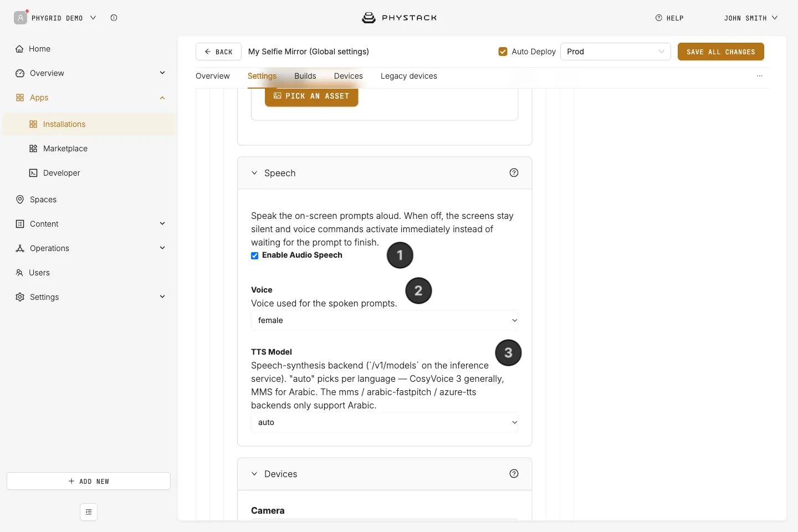
Task: Go back with the Back button
Action: [218, 52]
